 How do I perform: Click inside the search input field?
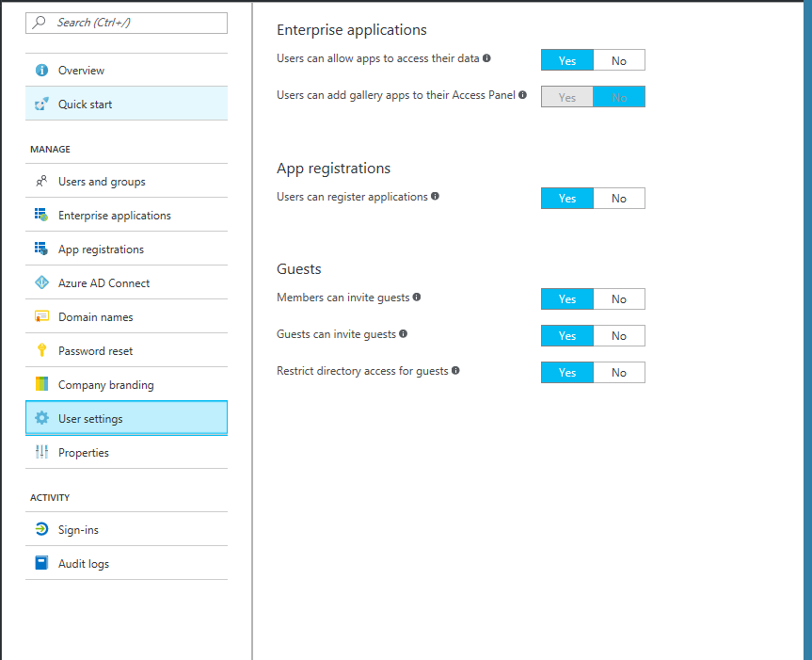132,23
